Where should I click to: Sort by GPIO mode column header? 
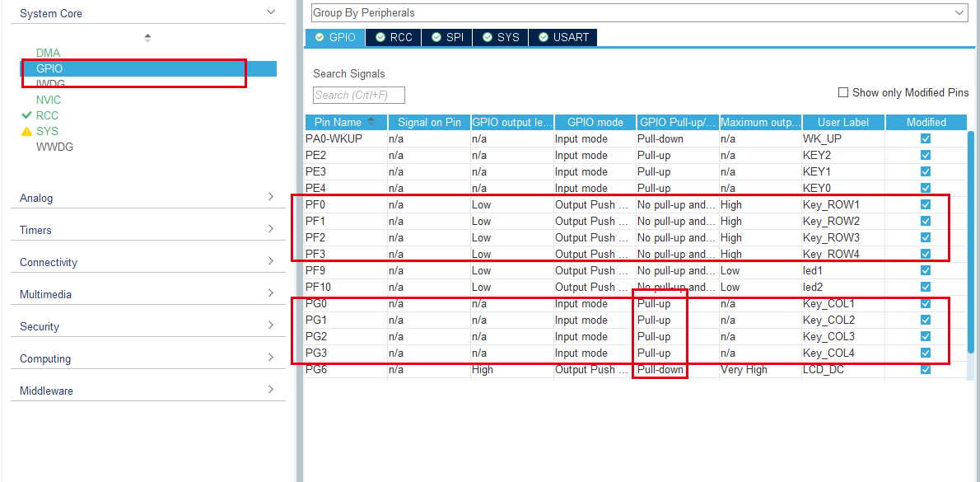coord(595,122)
